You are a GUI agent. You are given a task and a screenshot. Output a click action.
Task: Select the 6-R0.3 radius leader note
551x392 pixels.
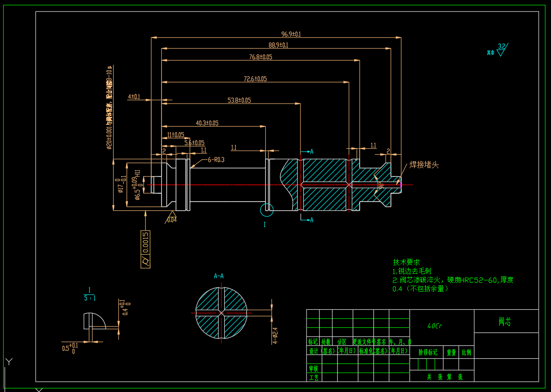216,159
